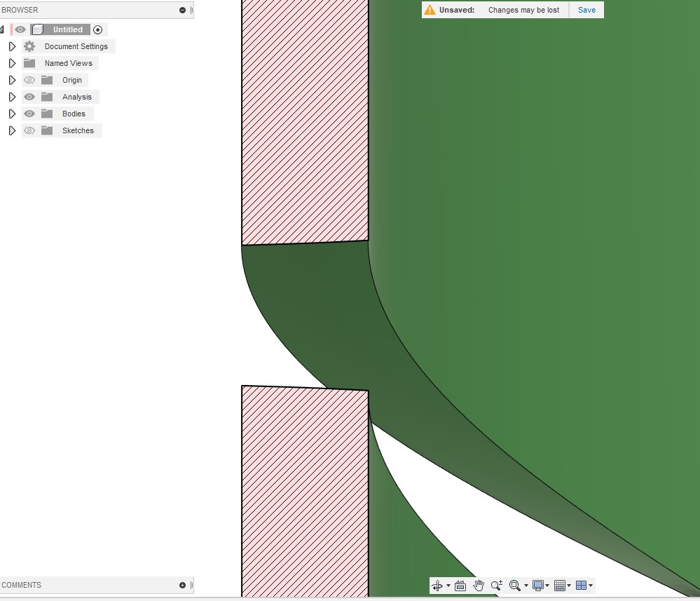Activate the Zoom tool
The height and width of the screenshot is (601, 700).
coord(497,586)
